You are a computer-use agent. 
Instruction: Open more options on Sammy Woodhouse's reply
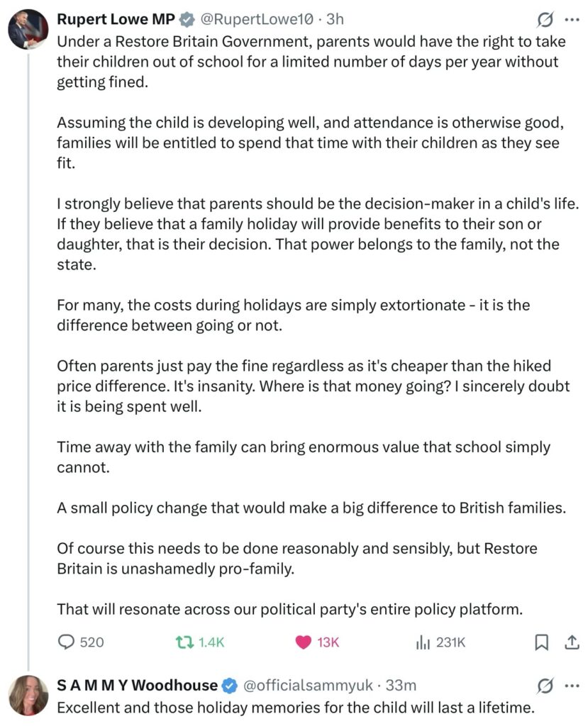click(x=572, y=686)
